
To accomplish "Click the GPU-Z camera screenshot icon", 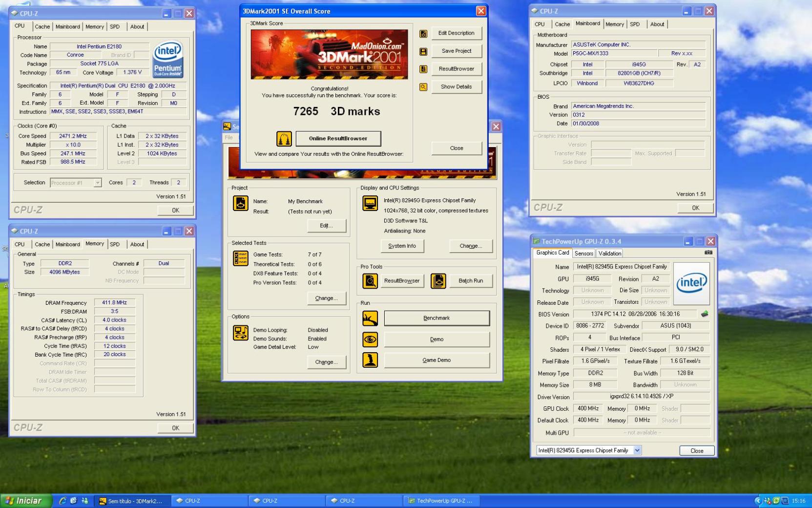I will pos(708,253).
